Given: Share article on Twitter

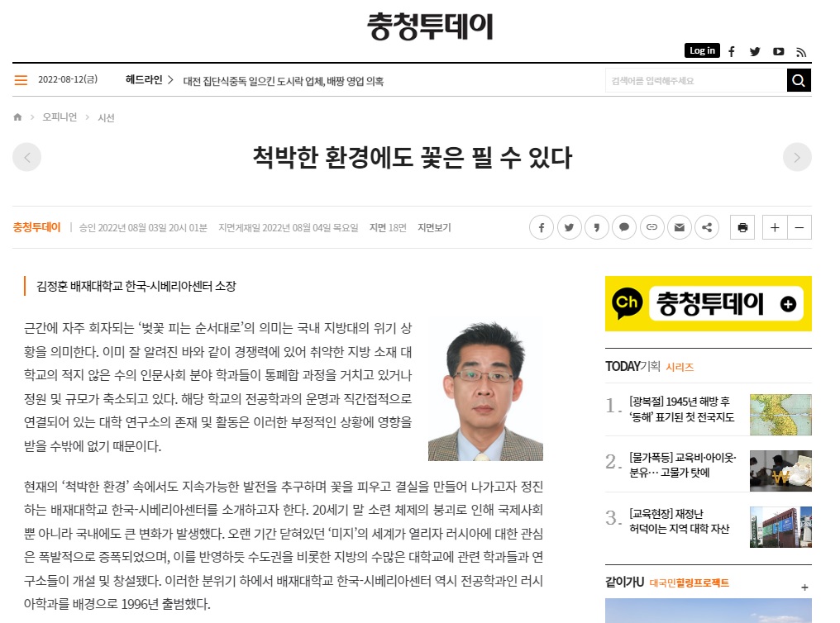Looking at the screenshot, I should (x=570, y=227).
